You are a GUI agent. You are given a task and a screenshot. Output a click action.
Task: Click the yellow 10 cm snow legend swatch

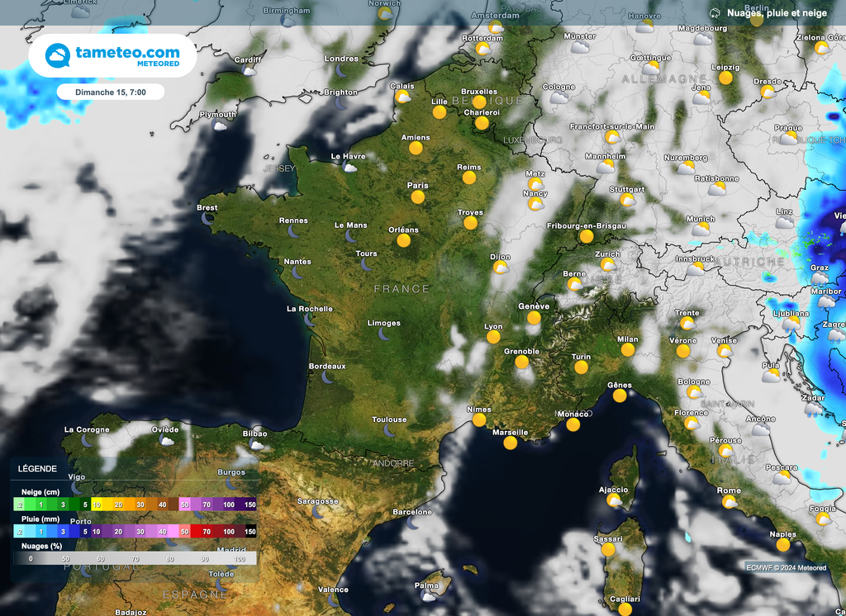[97, 504]
